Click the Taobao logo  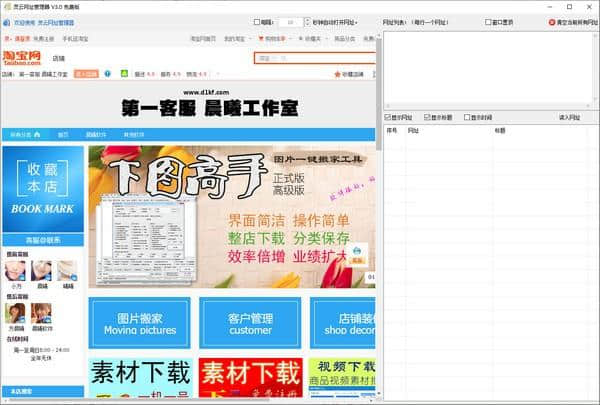coord(22,58)
